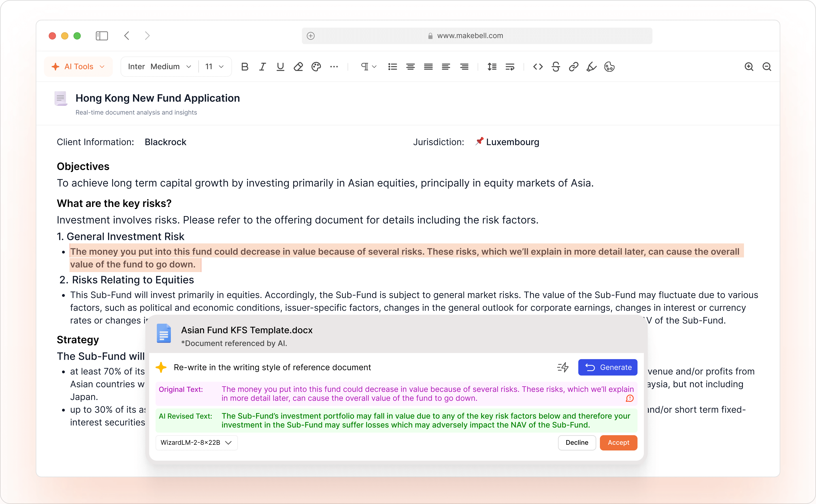Viewport: 816px width, 504px height.
Task: Open the AI Tools dropdown
Action: 78,67
